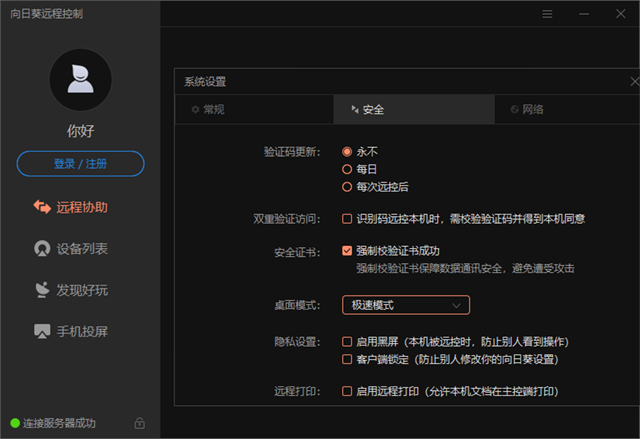
Task: Close the 系统设置 dialog
Action: pos(635,82)
